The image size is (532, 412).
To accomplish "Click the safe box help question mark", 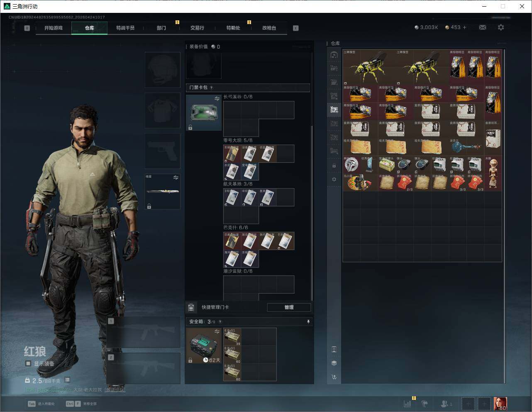I will click(x=220, y=321).
